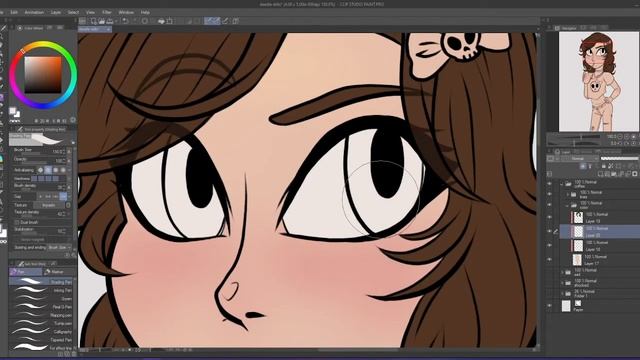Screen dimensions: 640x360
Task: Open Starting and ending Brush Size dropdown
Action: (60, 247)
